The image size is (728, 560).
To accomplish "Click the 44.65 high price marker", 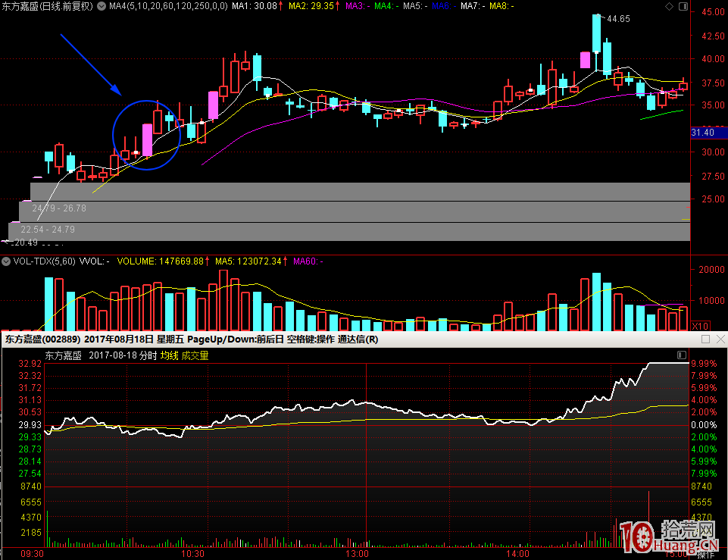I will pyautogui.click(x=618, y=19).
